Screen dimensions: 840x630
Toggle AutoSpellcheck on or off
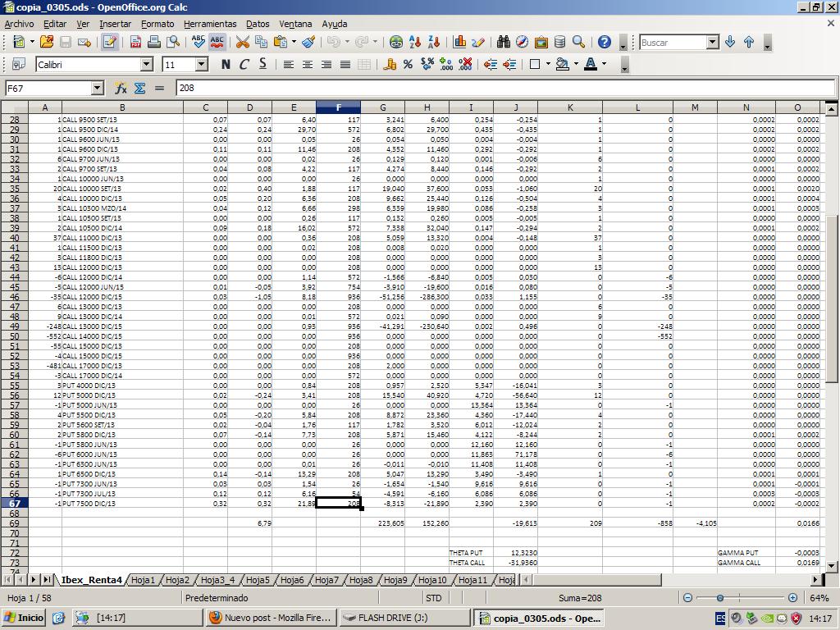click(x=217, y=42)
